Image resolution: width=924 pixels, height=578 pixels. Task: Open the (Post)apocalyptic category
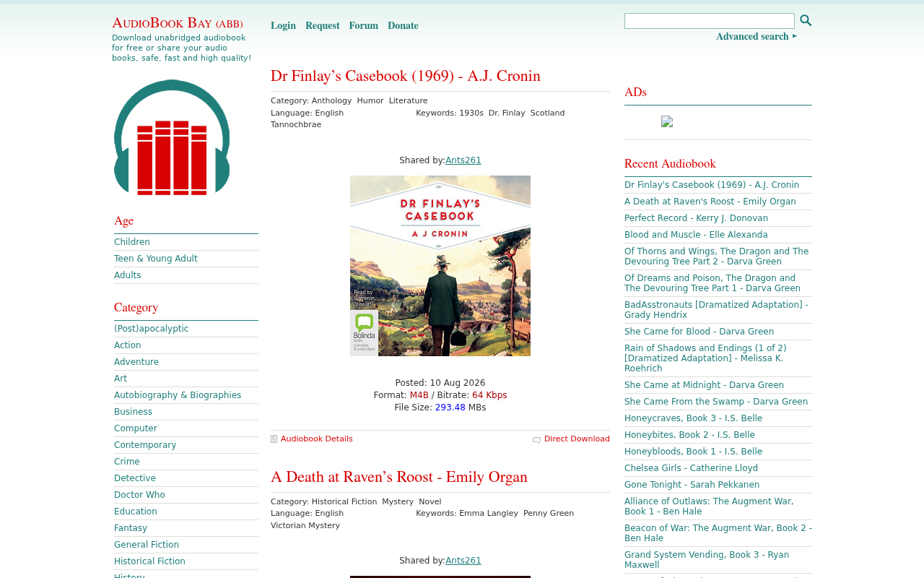pyautogui.click(x=152, y=329)
